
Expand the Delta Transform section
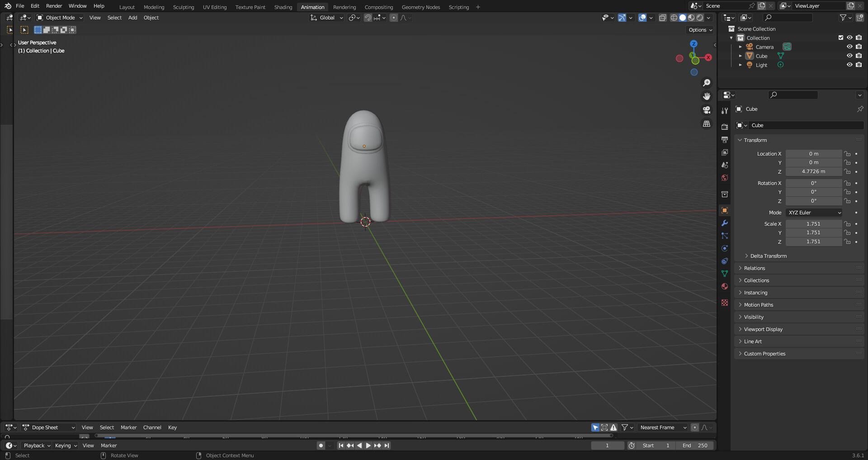pos(768,256)
